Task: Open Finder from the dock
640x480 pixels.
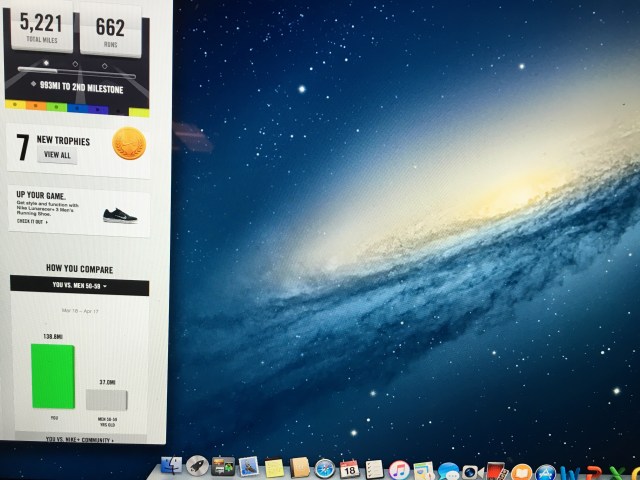Action: coord(172,467)
